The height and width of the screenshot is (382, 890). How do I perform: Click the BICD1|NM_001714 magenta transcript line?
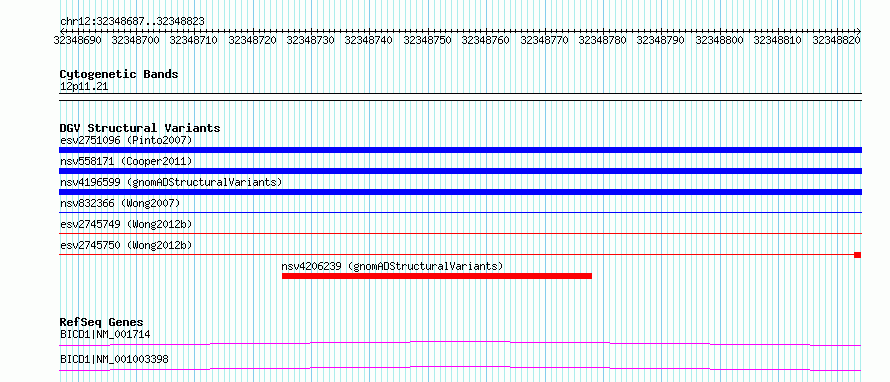(460, 343)
